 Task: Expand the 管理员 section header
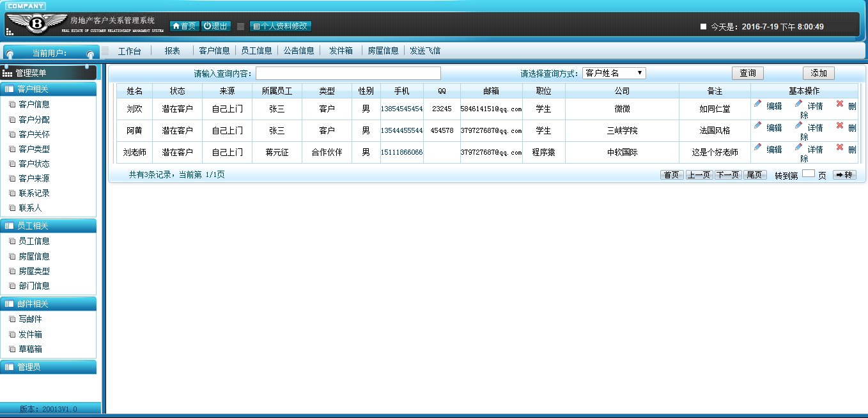click(49, 367)
